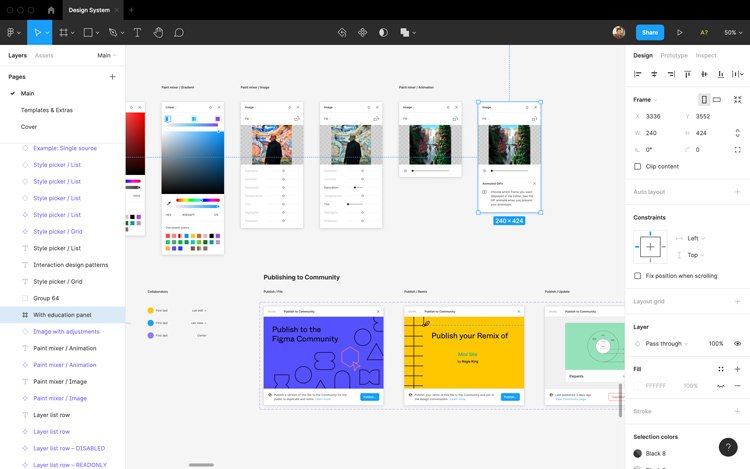Toggle layer visibility eye icon
This screenshot has height=469, width=750.
coord(738,344)
